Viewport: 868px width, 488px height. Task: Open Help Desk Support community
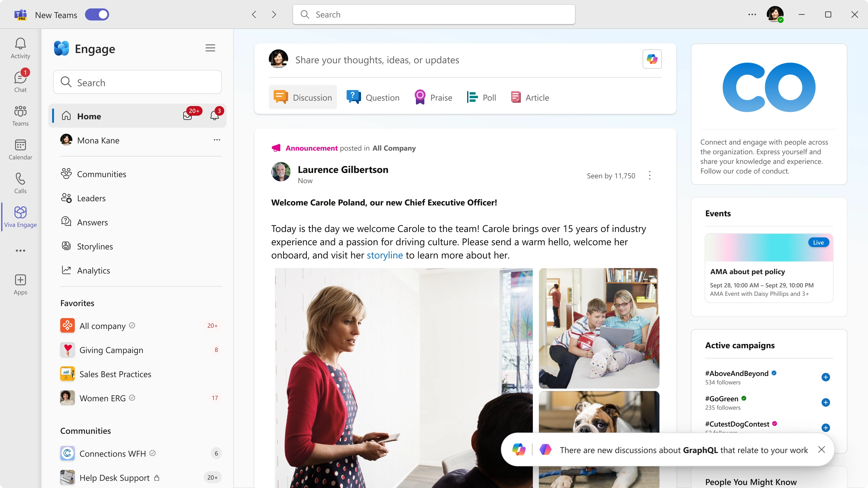[x=140, y=477]
